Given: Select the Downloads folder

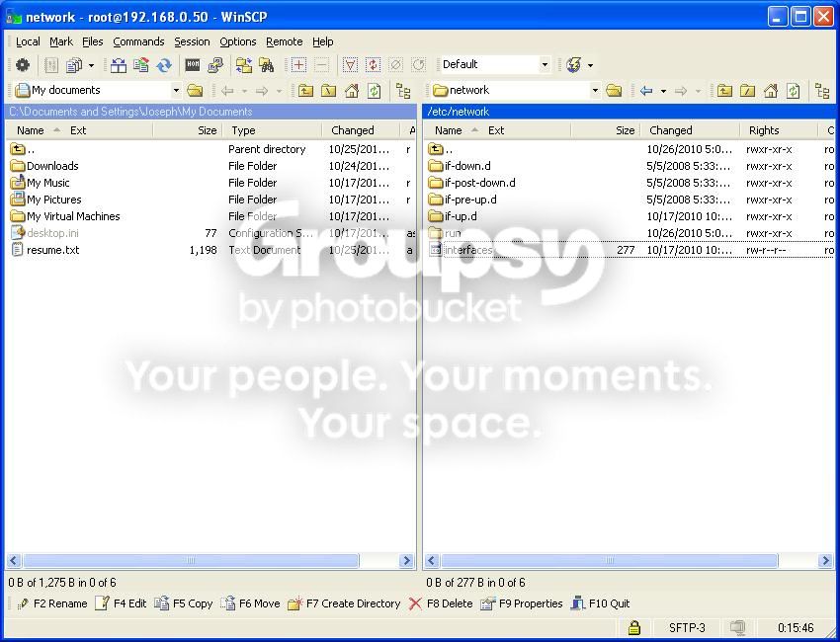Looking at the screenshot, I should coord(45,166).
